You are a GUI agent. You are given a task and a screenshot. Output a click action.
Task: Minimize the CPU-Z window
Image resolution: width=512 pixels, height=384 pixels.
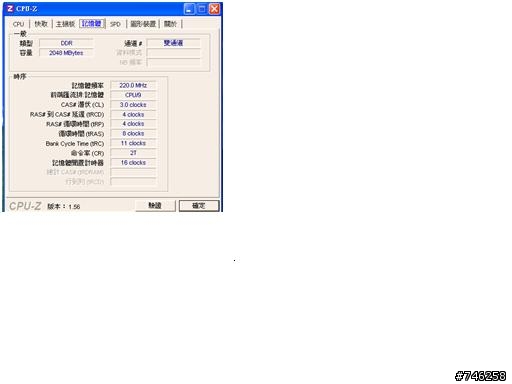coord(189,9)
